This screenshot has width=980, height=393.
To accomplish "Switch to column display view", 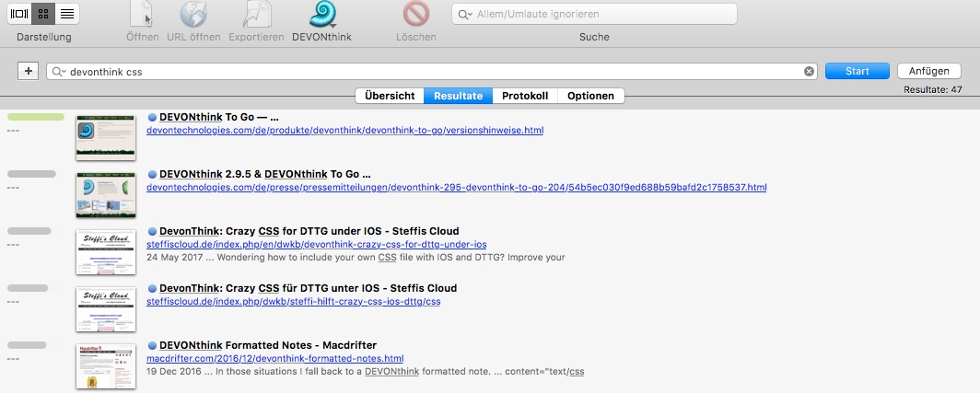I will (19, 14).
